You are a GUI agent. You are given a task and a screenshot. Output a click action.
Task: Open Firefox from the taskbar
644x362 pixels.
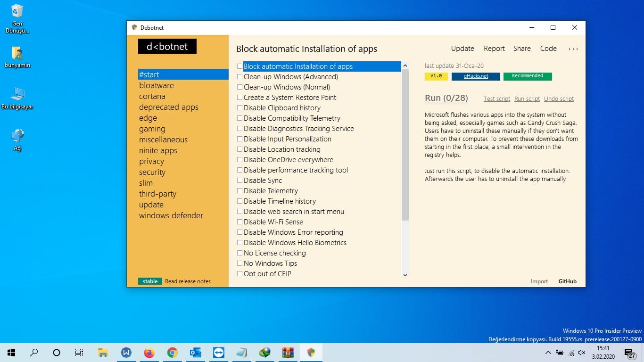(x=149, y=353)
